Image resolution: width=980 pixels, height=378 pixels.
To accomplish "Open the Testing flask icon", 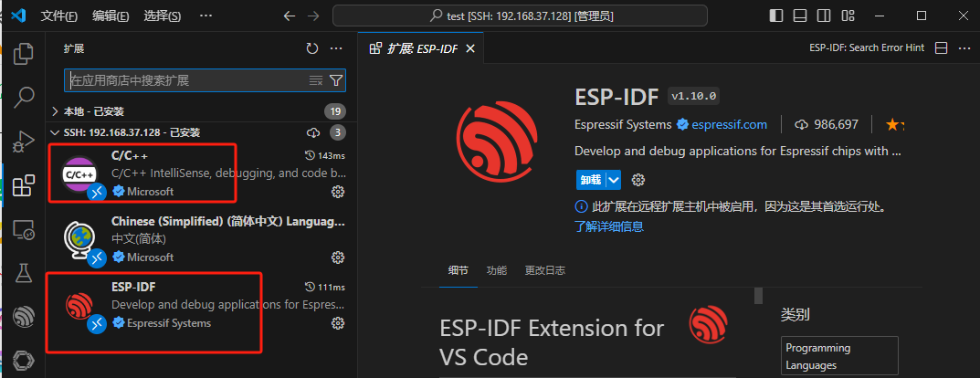I will point(23,273).
